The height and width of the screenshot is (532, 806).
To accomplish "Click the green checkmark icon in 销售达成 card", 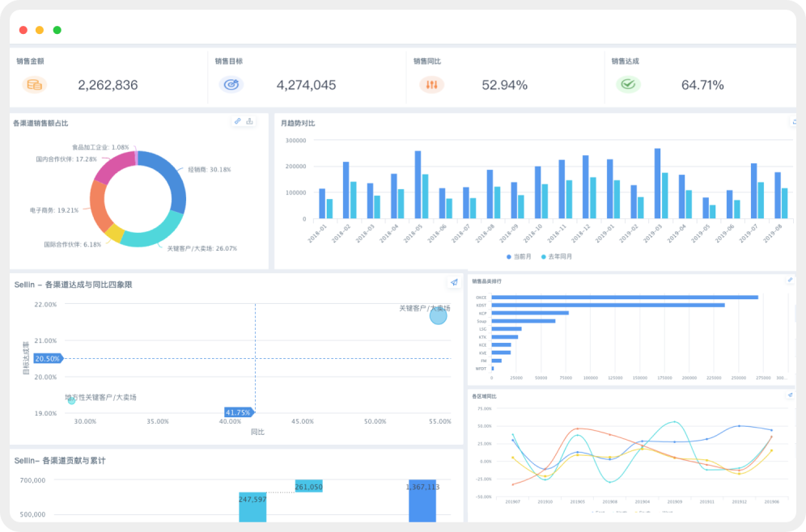I will point(628,85).
